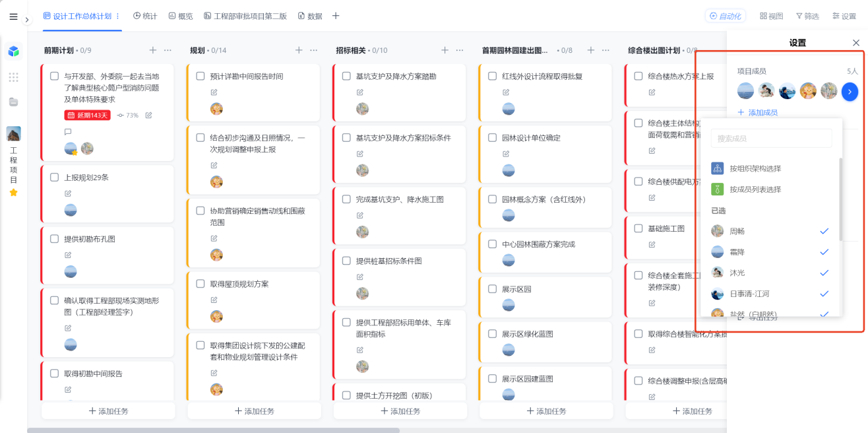Open the dotted grid apps icon
Viewport: 868px width, 433px height.
click(13, 77)
